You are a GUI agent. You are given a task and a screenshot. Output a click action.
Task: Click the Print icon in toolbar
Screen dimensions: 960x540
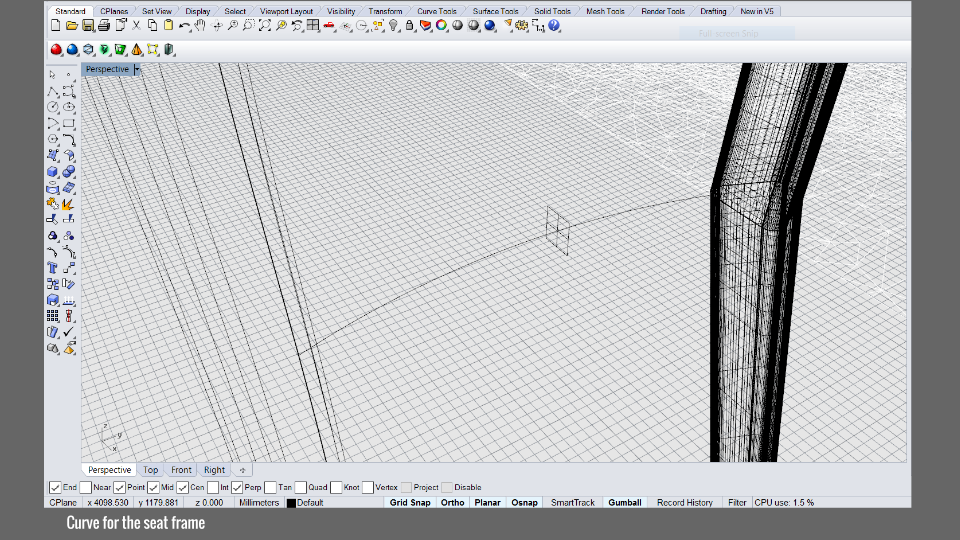104,25
